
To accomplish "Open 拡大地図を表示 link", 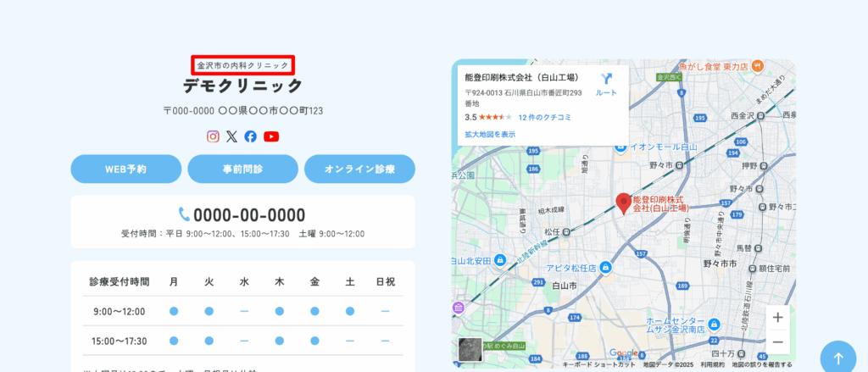I will [490, 134].
